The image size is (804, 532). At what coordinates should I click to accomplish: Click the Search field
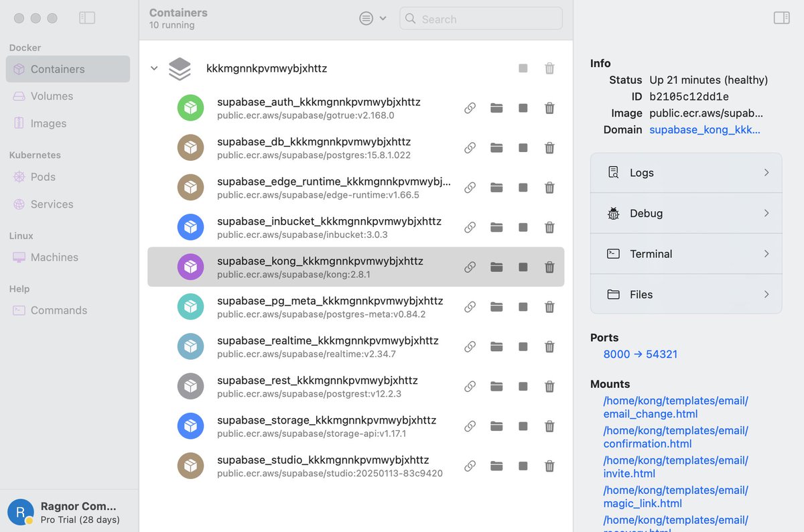pos(481,19)
